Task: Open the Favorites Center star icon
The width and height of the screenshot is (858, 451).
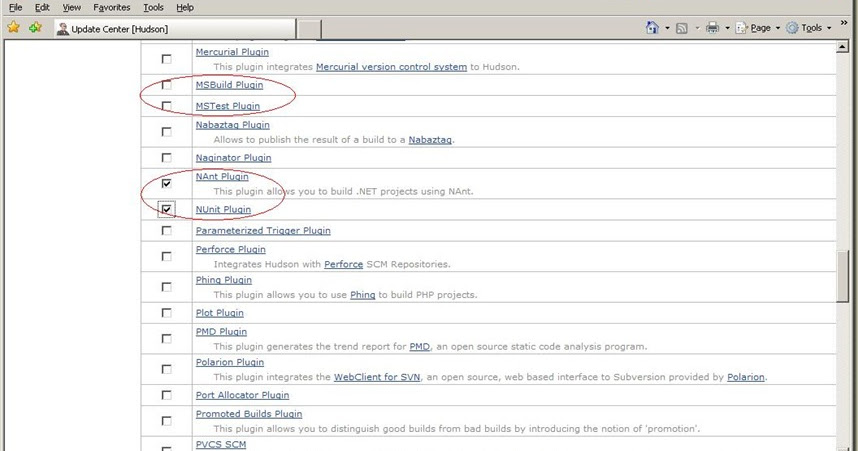Action: pos(14,27)
